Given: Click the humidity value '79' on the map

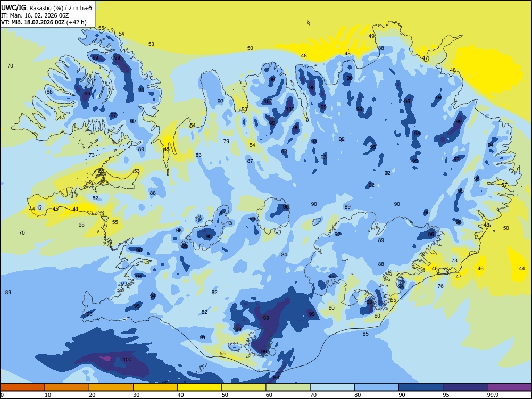Looking at the screenshot, I should click(226, 141).
